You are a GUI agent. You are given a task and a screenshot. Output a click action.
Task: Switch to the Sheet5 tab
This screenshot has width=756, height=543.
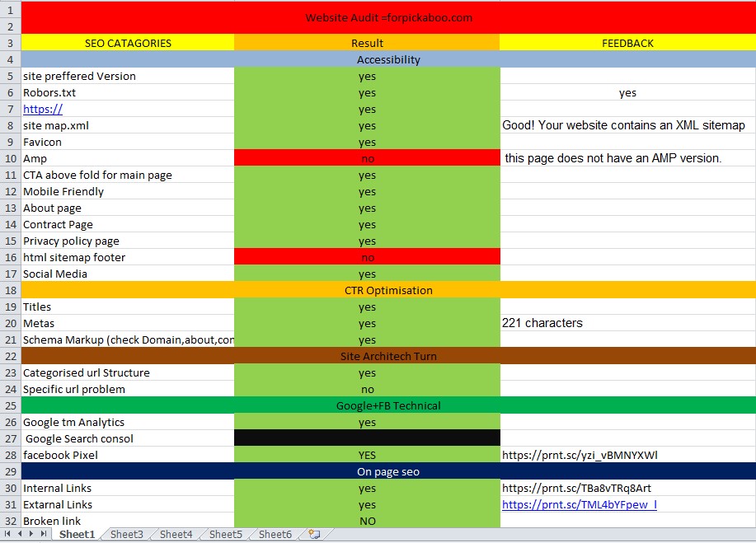point(224,534)
